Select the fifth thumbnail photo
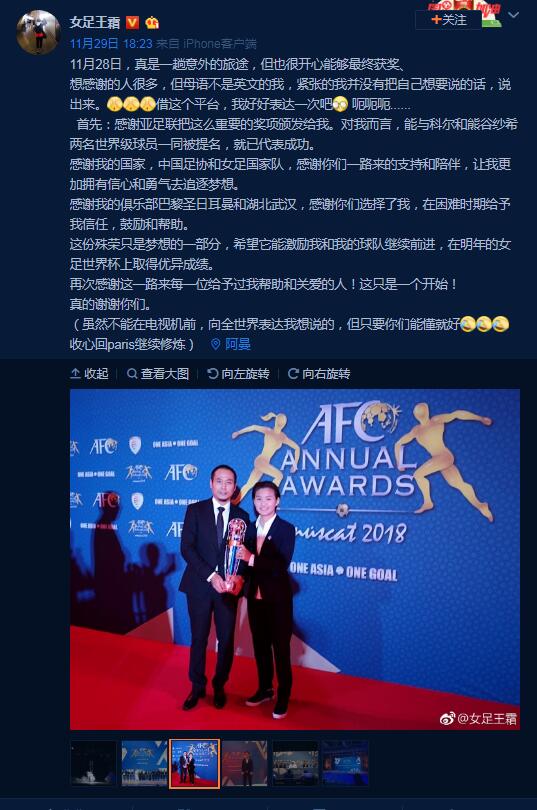537x810 pixels. click(x=295, y=763)
